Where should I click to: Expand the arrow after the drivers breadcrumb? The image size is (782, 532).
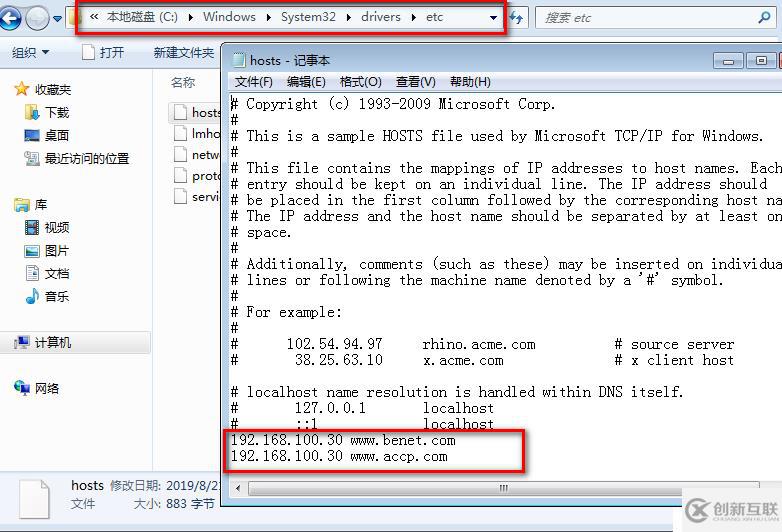coord(413,17)
